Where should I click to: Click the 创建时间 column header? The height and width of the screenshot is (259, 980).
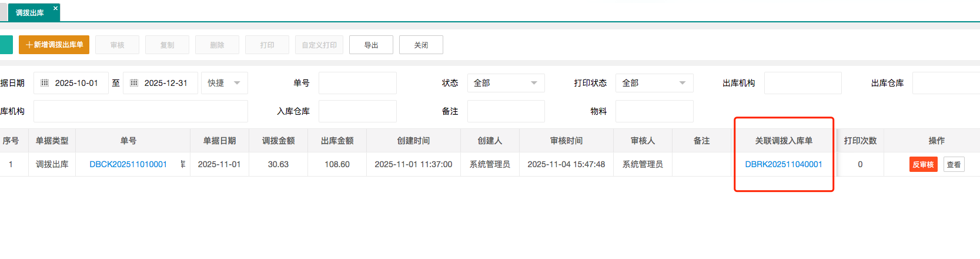[413, 141]
